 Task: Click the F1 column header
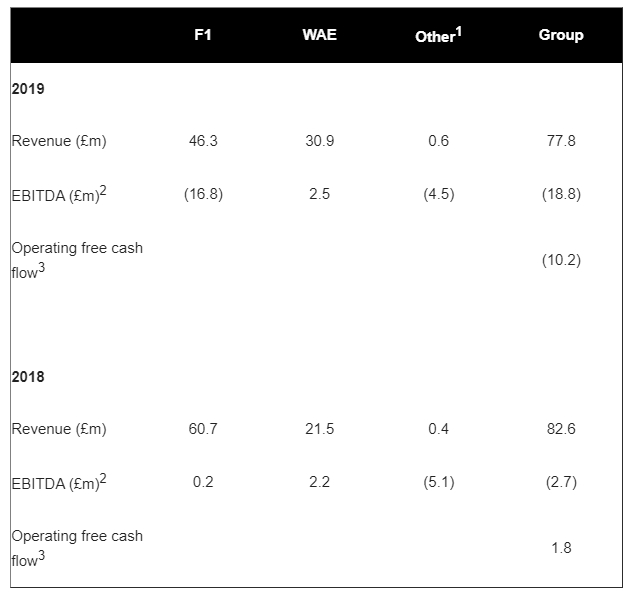[203, 35]
